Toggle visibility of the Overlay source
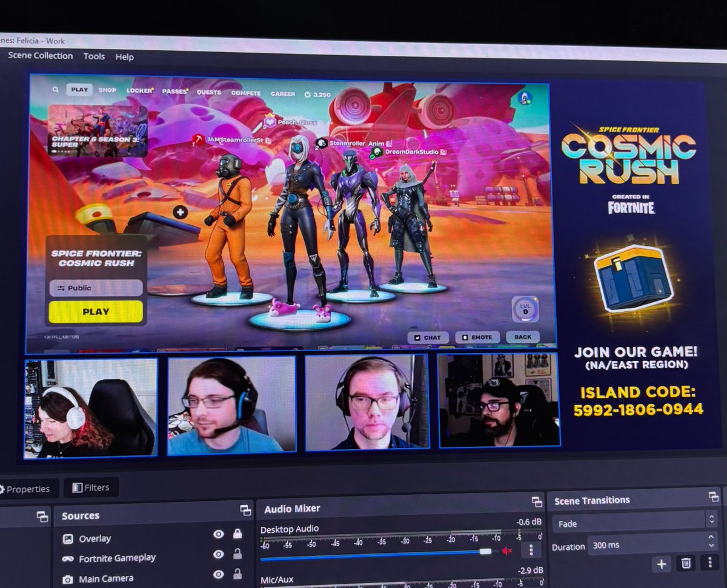Viewport: 727px width, 588px height. (x=219, y=534)
